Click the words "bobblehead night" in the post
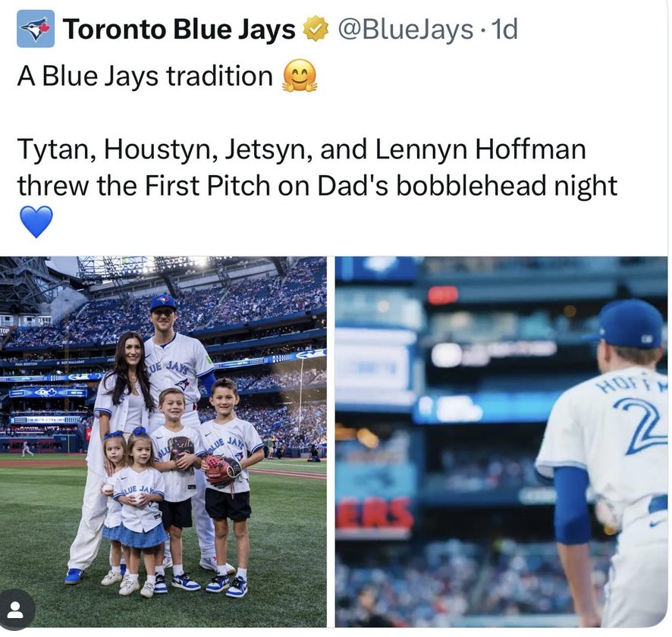Image resolution: width=672 pixels, height=637 pixels. [x=506, y=186]
